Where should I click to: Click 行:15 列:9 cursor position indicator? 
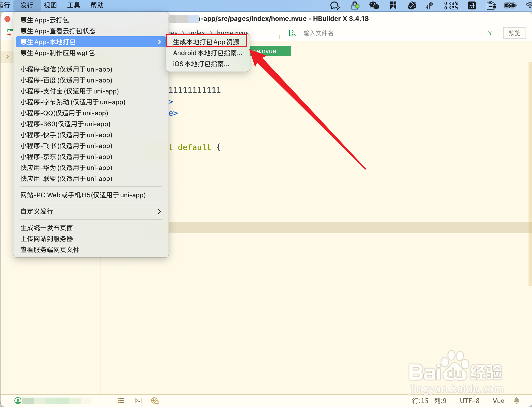(429, 401)
